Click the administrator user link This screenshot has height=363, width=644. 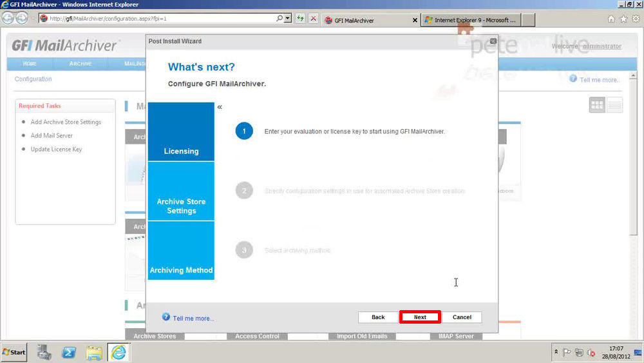601,46
